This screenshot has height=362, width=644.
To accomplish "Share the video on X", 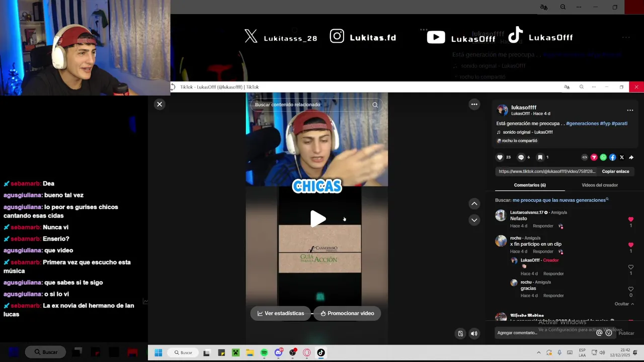I will [x=622, y=157].
